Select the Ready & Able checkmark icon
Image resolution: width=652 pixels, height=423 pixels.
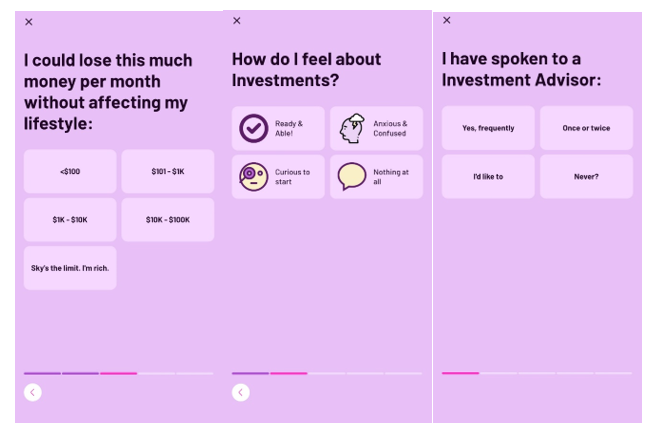coord(254,129)
